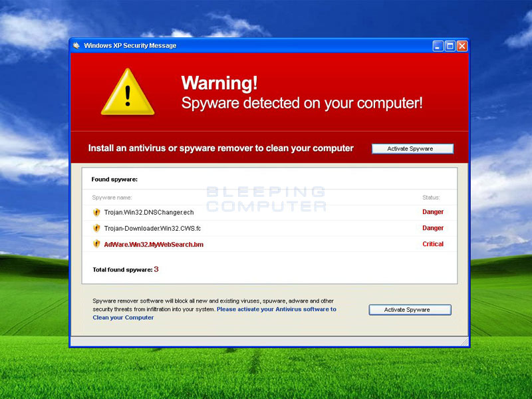Maximize the Security Message window
This screenshot has width=532, height=399.
click(x=450, y=46)
